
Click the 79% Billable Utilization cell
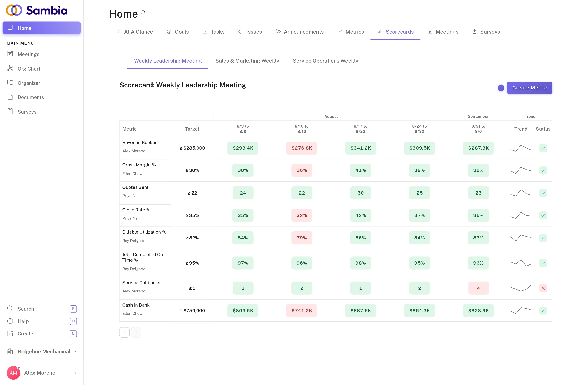click(x=302, y=238)
